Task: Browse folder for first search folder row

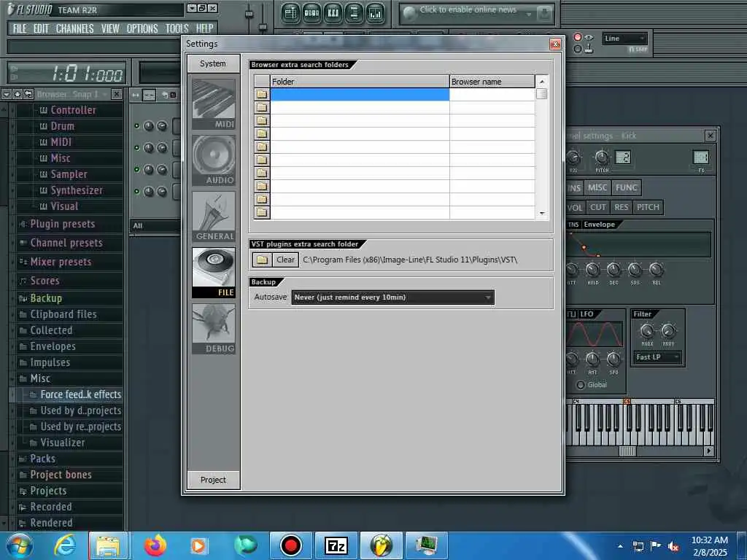Action: pyautogui.click(x=262, y=94)
